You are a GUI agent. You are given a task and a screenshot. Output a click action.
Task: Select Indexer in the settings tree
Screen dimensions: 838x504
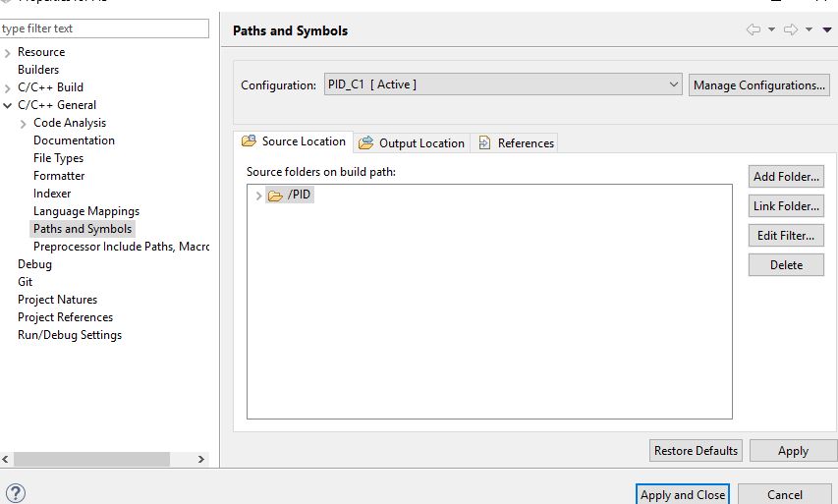52,194
